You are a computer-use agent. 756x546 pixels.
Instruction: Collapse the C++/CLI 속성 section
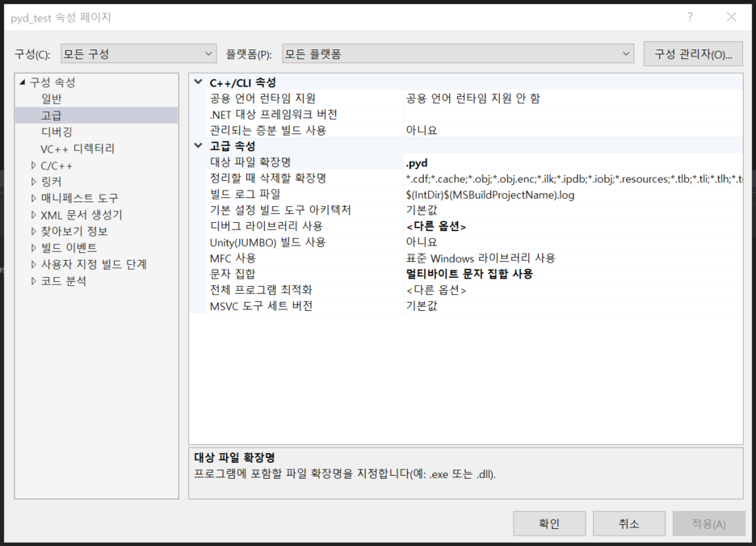199,82
